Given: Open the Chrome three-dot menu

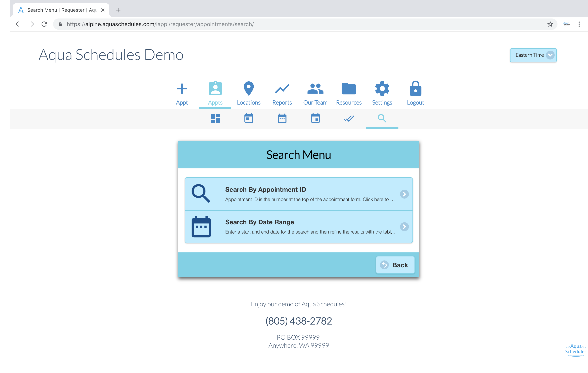Looking at the screenshot, I should 579,24.
